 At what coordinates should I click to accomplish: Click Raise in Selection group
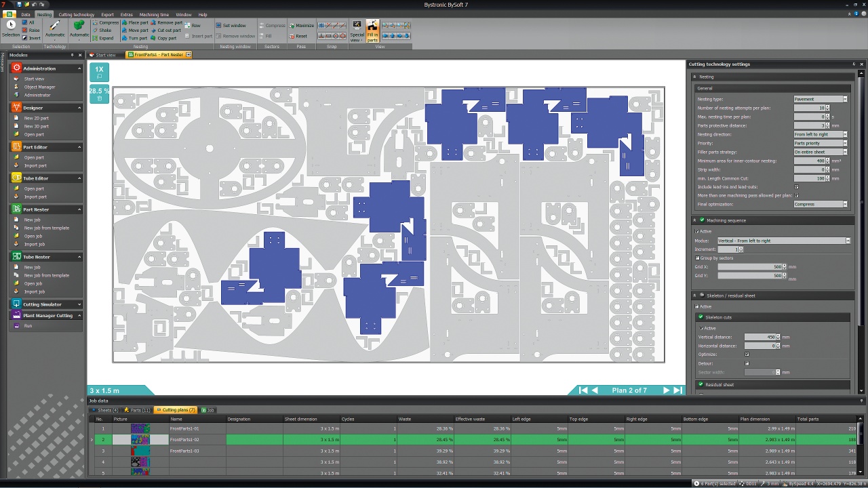tap(31, 30)
